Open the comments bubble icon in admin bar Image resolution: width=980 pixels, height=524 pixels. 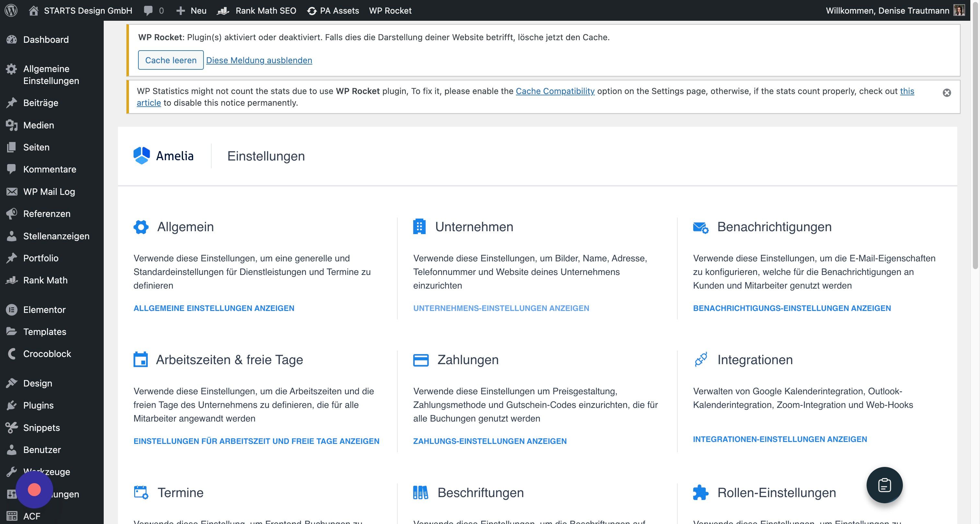click(x=148, y=11)
